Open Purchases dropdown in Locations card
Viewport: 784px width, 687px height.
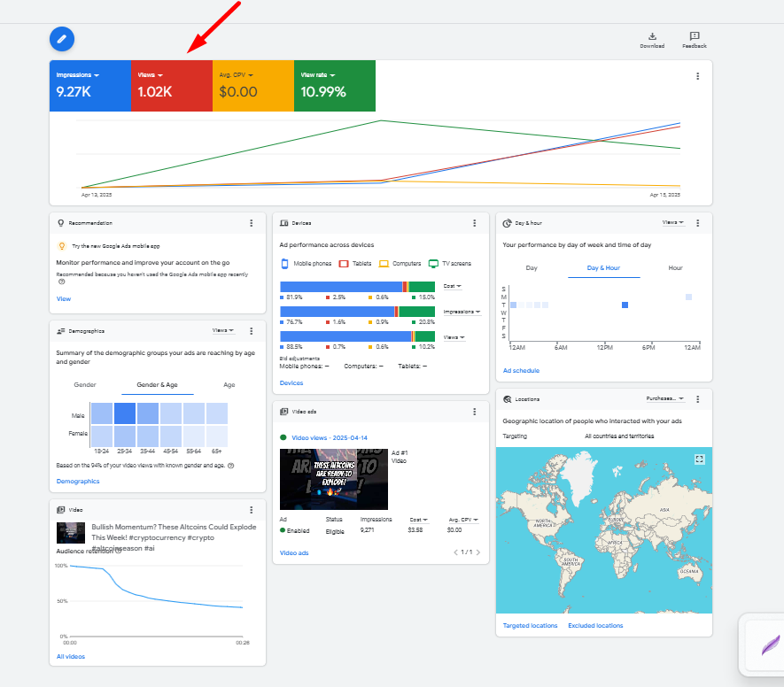click(664, 399)
